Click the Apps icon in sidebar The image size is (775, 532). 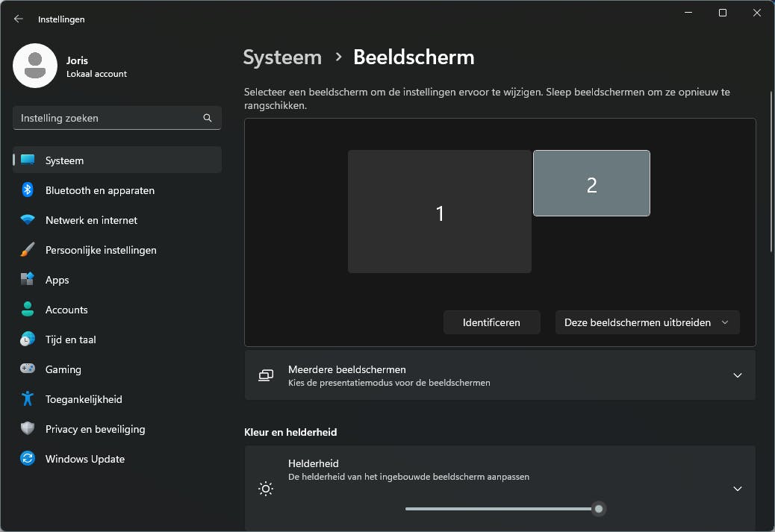point(28,280)
